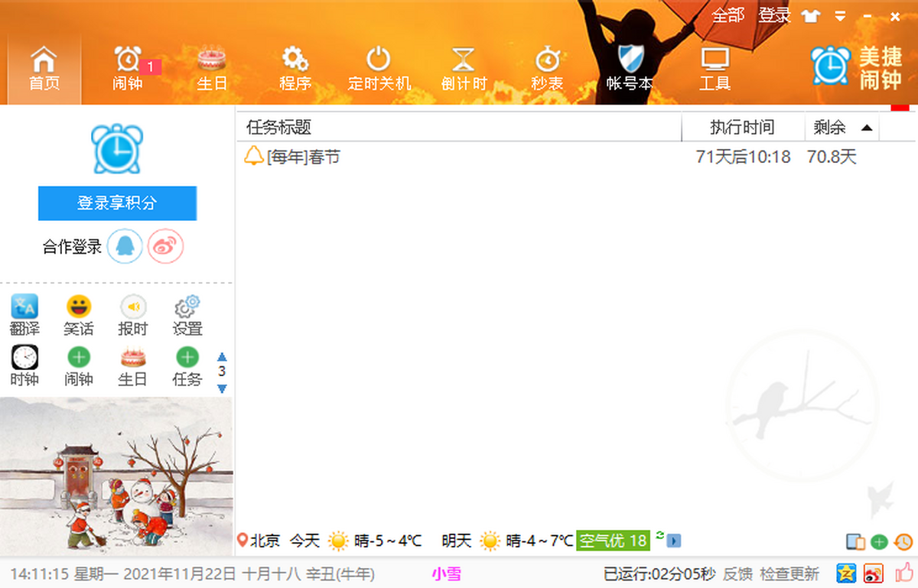This screenshot has width=918, height=588.
Task: Click the 定时关机 power icon
Action: [379, 69]
